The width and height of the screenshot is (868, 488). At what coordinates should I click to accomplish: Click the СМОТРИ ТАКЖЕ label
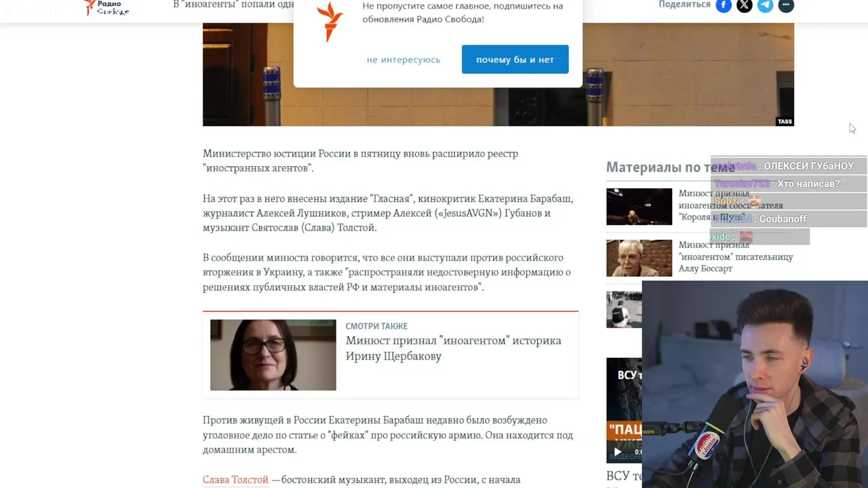376,326
